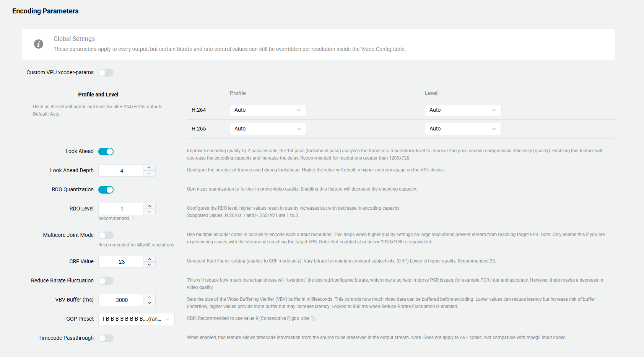Click the 'CBR: Recommended to use value 9' note
The height and width of the screenshot is (357, 644).
click(251, 318)
